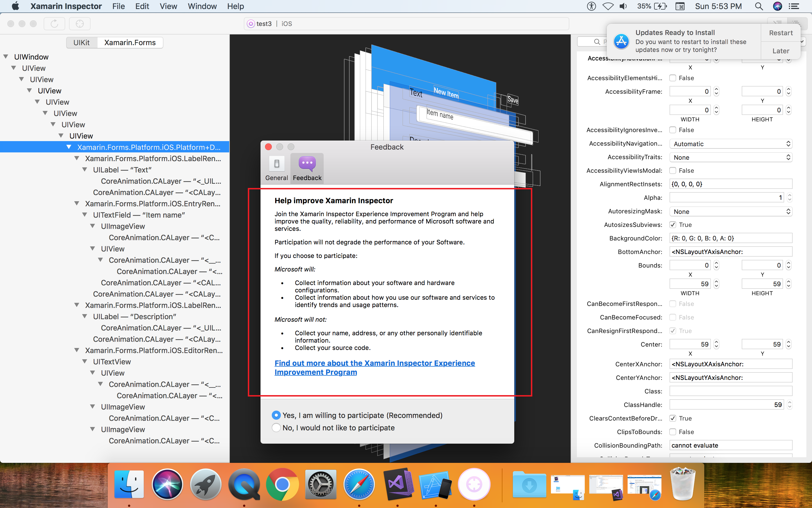
Task: Open Launchpad rocket icon in Dock
Action: click(x=205, y=484)
